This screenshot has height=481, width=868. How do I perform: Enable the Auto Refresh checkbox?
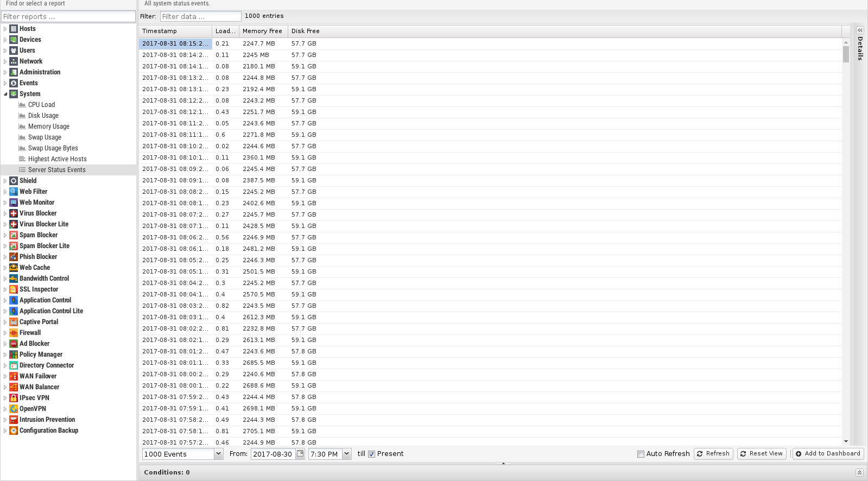coord(641,454)
